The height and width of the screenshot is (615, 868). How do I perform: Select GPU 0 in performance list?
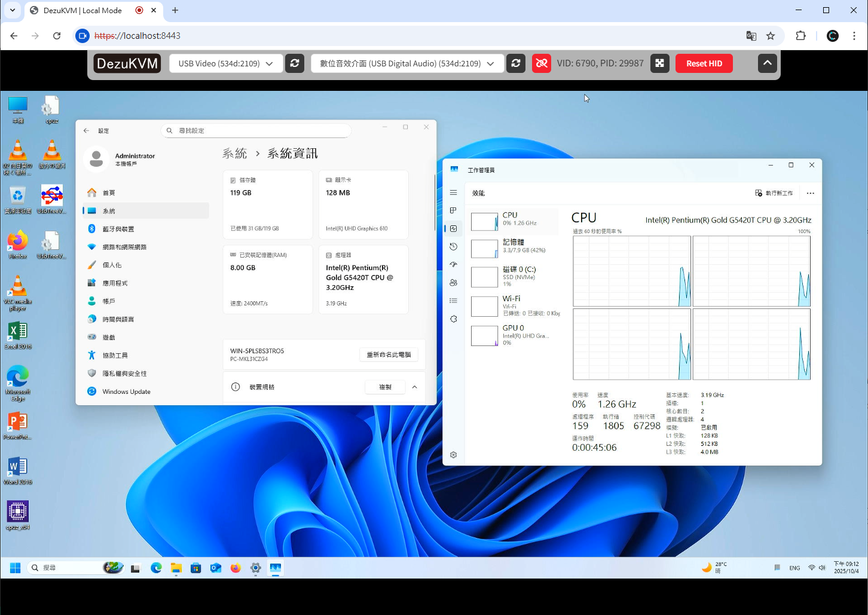coord(514,335)
